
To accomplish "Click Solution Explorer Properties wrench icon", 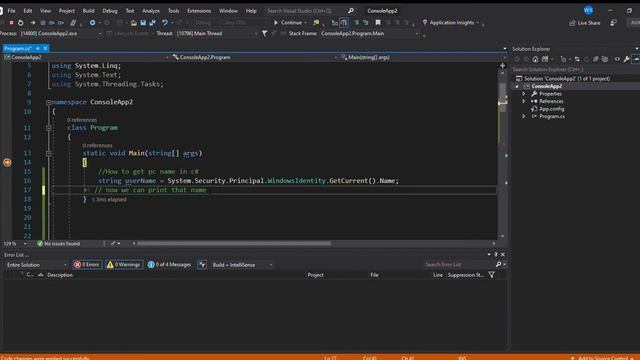I will [627, 59].
